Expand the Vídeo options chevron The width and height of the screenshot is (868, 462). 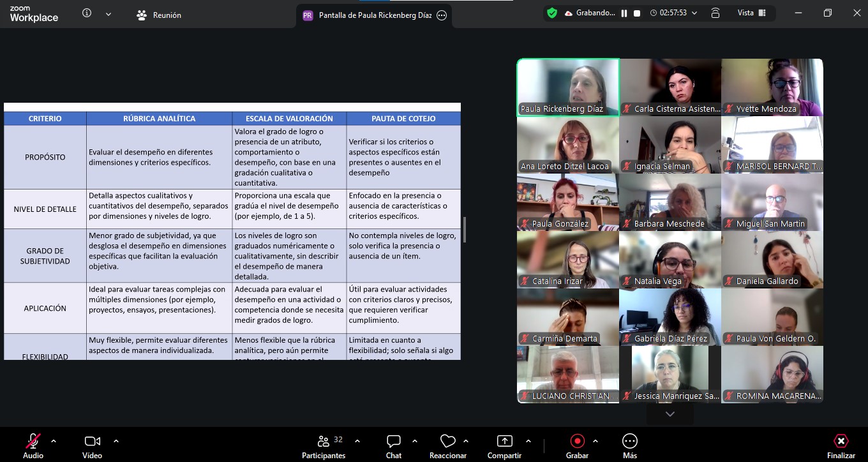(x=116, y=441)
